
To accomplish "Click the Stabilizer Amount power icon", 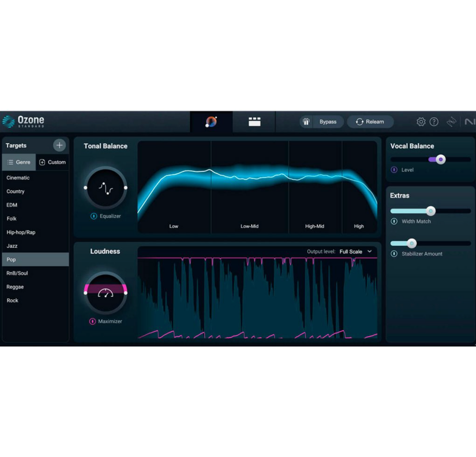I will (x=394, y=254).
